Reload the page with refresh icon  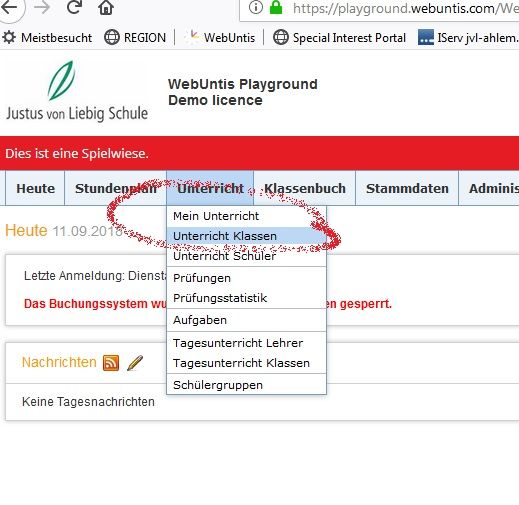pos(74,7)
